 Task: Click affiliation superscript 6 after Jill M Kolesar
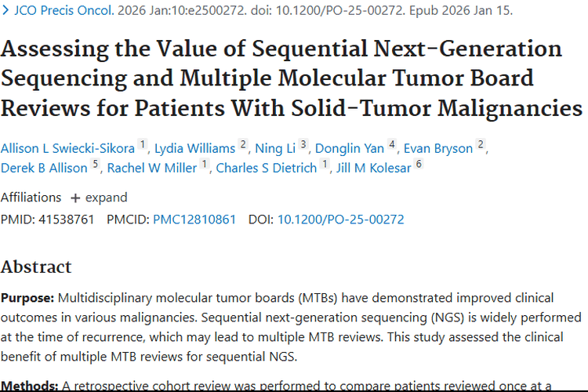coord(419,165)
